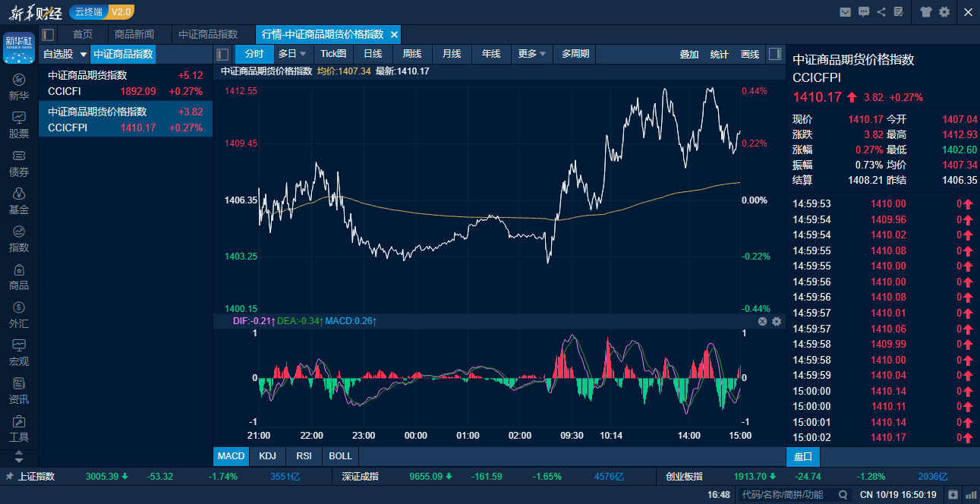
Task: Open the skin (shirt) theme icon
Action: [925, 11]
